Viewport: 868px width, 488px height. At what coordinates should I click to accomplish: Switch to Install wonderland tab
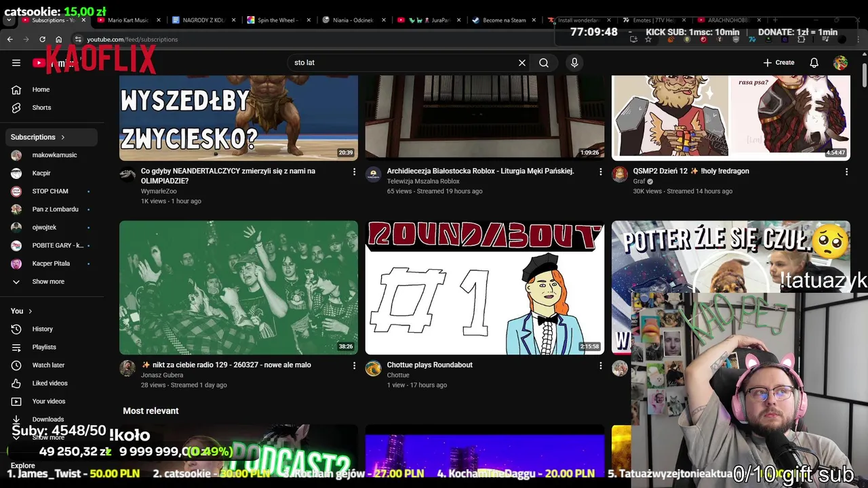pyautogui.click(x=579, y=20)
